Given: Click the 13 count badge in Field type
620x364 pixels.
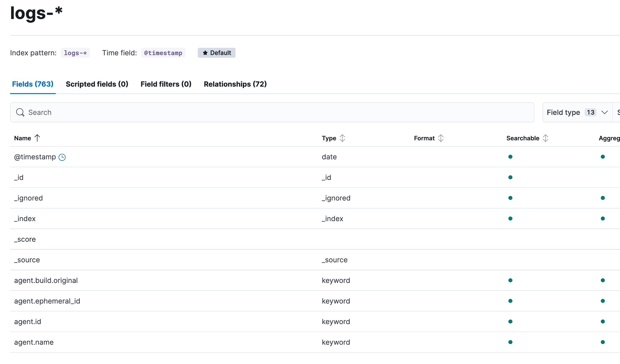Looking at the screenshot, I should coord(590,112).
